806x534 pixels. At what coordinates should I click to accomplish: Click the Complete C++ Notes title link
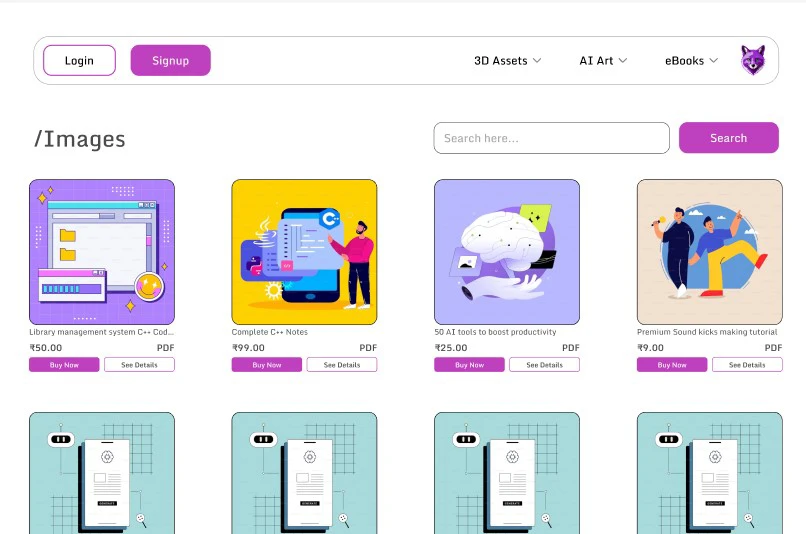[x=269, y=332]
